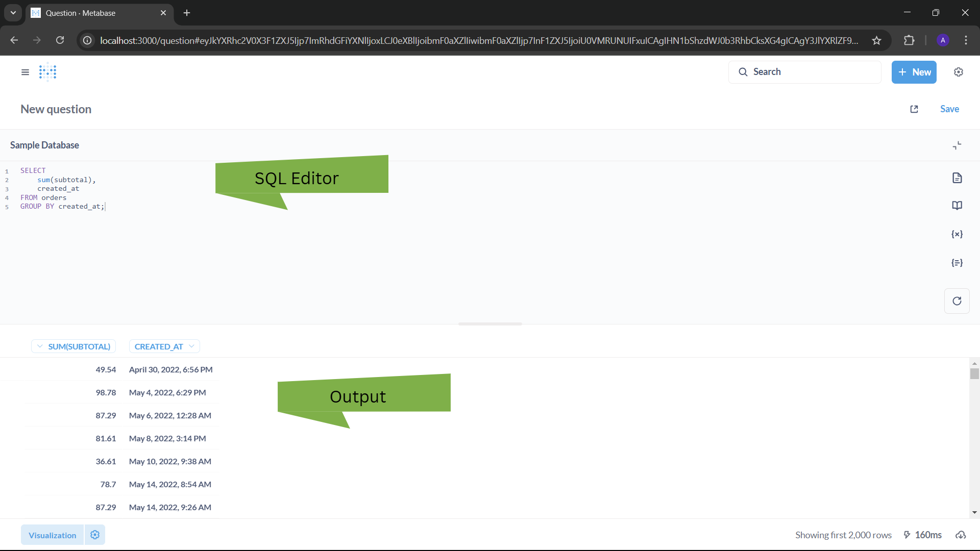Download results with cloud download icon
Screen dimensions: 980x551
tap(961, 535)
